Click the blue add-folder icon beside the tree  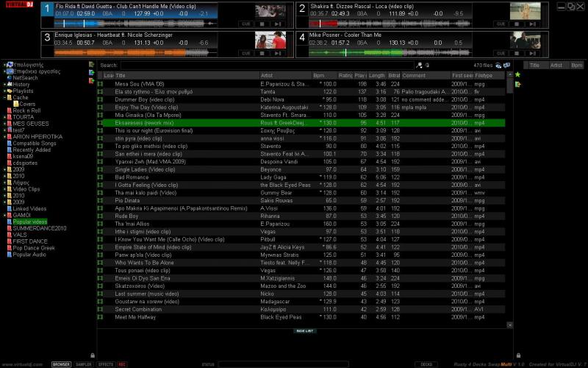[x=91, y=72]
